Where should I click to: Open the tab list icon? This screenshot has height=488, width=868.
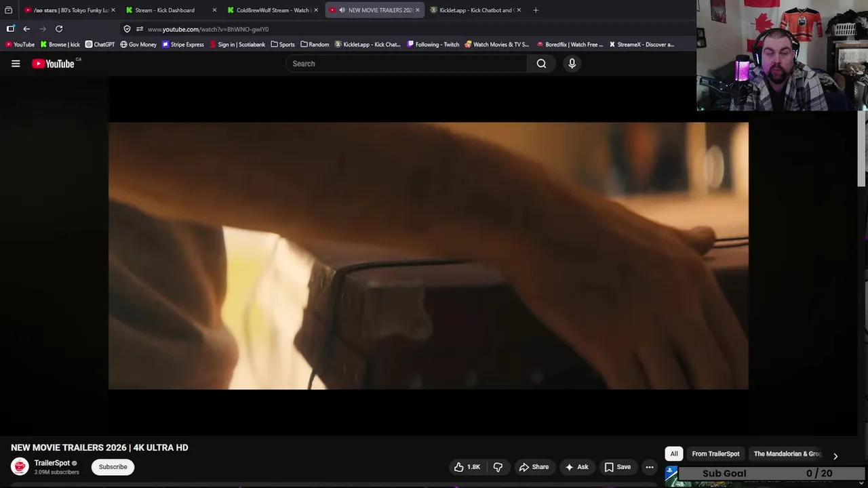pyautogui.click(x=8, y=10)
